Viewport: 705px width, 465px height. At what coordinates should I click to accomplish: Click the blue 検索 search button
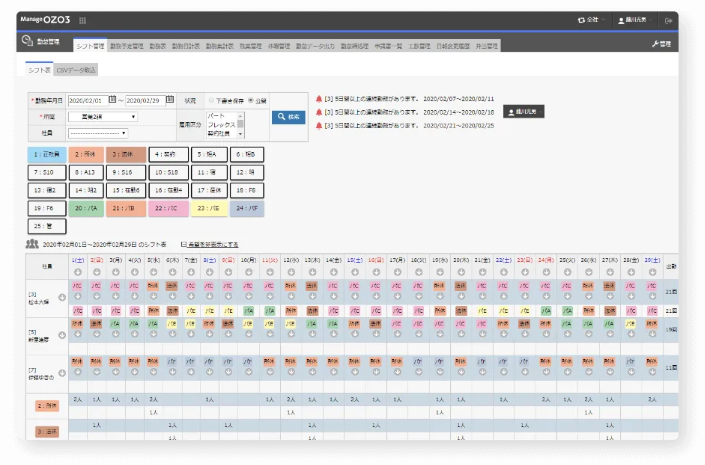pos(287,117)
